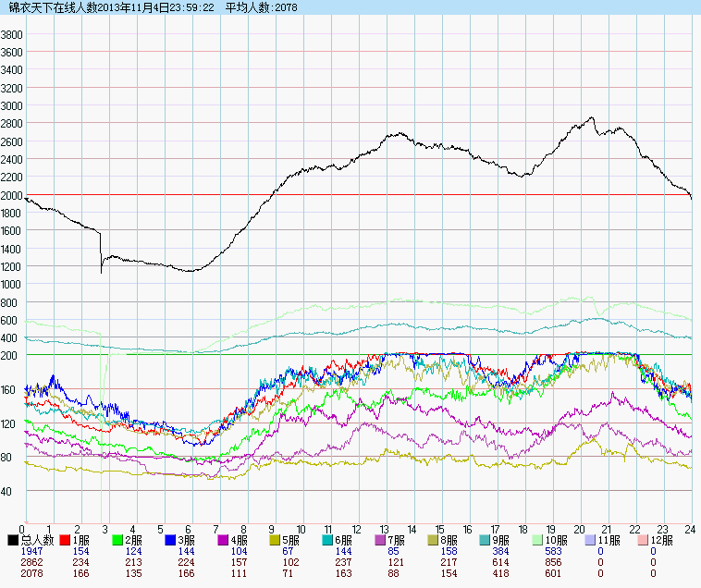The height and width of the screenshot is (588, 701).
Task: Click hour 12 on the time axis
Action: tap(356, 530)
